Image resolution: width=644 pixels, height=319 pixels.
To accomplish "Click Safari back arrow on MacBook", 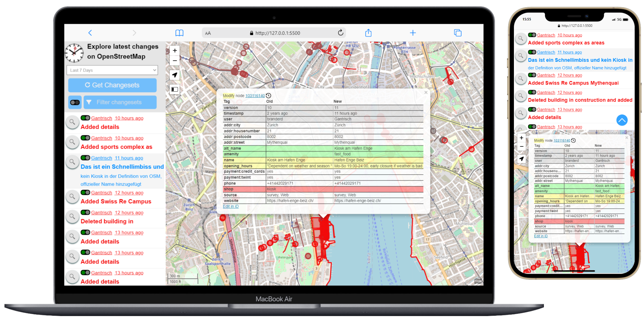I will (x=90, y=33).
